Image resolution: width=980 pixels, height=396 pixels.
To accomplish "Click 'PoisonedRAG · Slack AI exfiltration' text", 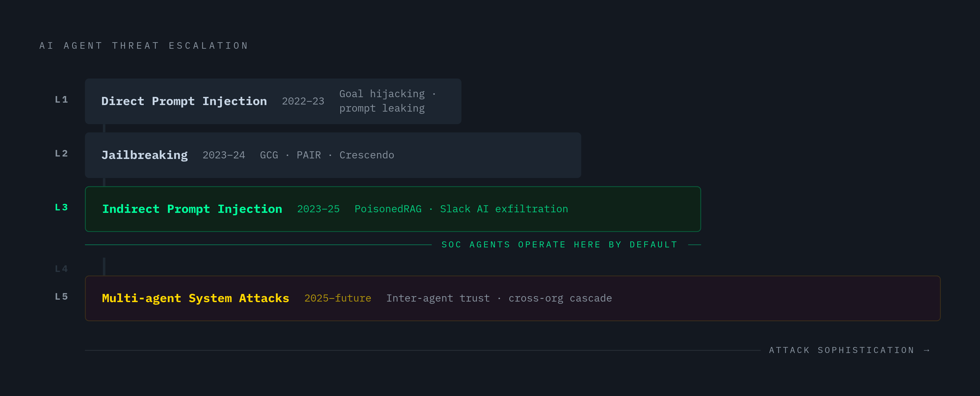I will [x=461, y=209].
